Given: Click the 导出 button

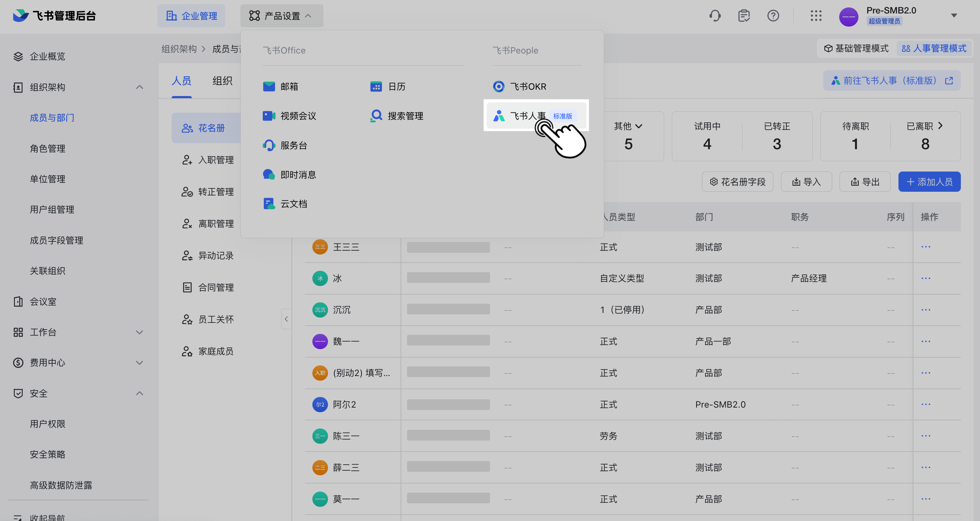Looking at the screenshot, I should tap(865, 182).
